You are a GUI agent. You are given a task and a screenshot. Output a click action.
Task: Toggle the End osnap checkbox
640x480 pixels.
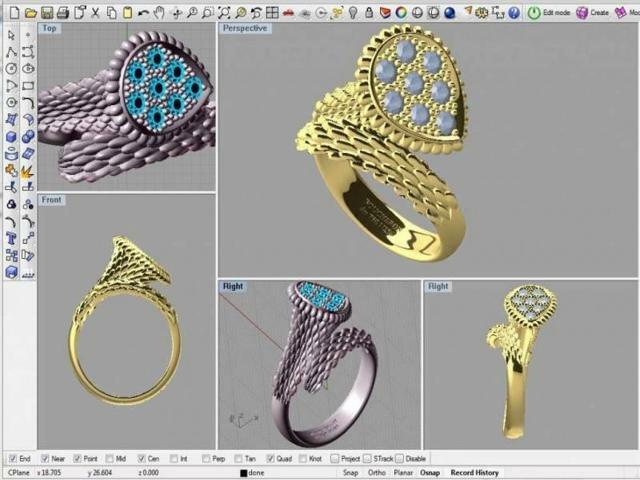pos(13,459)
